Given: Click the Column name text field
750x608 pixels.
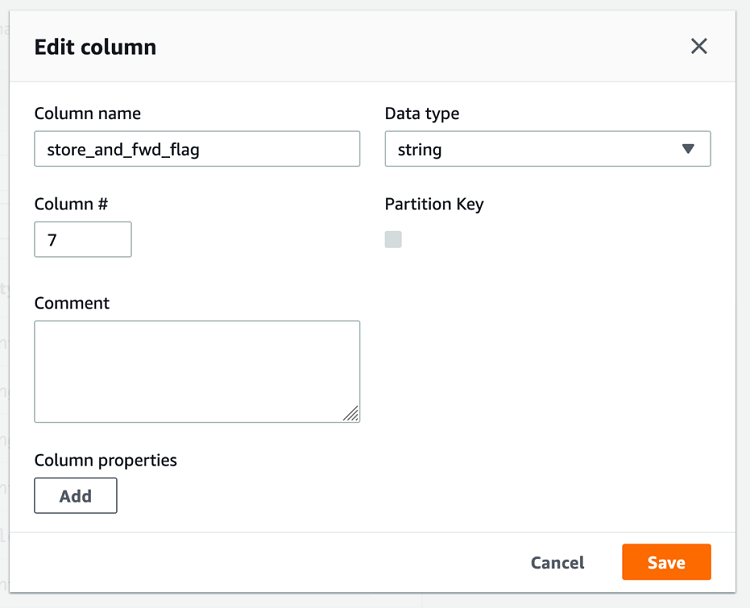Looking at the screenshot, I should 197,149.
